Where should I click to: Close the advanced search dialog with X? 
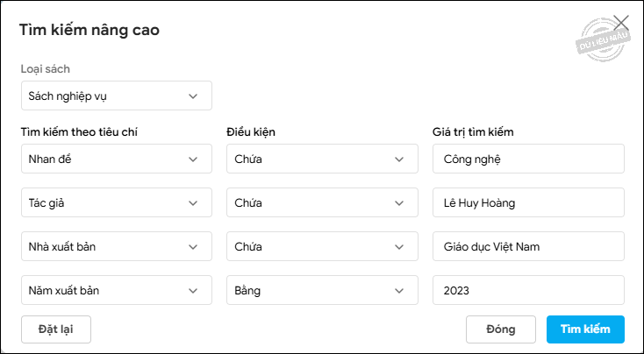click(x=621, y=23)
